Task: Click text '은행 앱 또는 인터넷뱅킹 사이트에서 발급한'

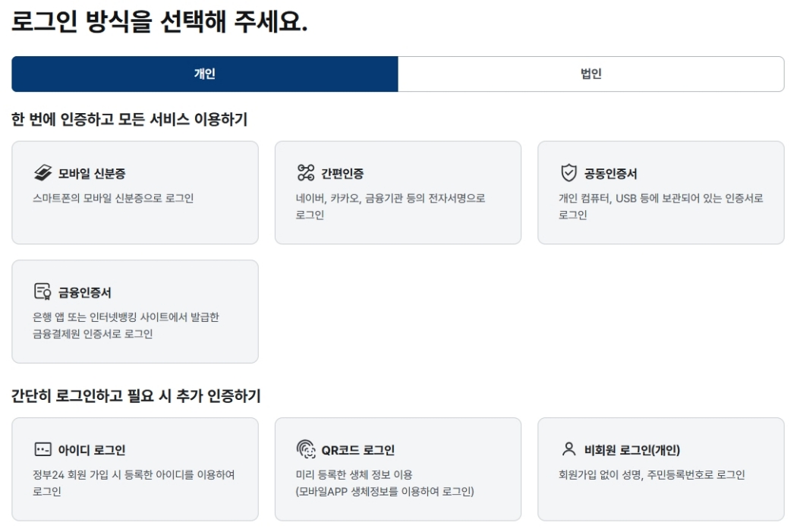Action: [125, 317]
